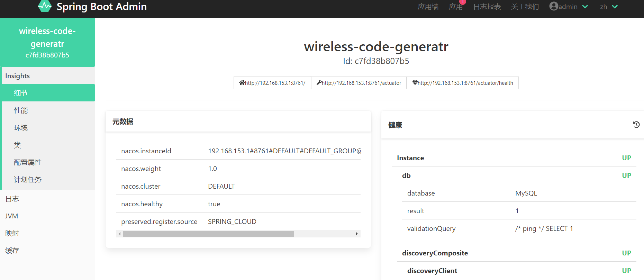Open the health history clock icon
The width and height of the screenshot is (644, 280).
pos(636,125)
